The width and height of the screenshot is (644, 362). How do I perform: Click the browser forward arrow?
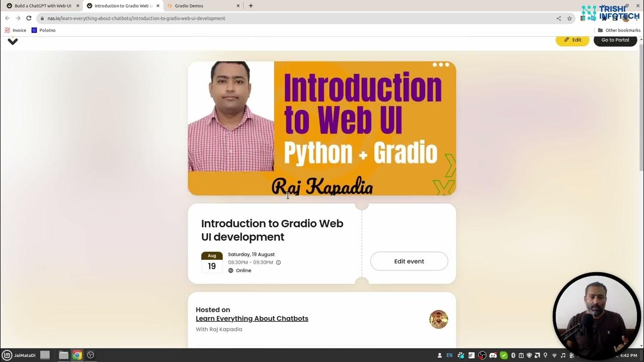click(x=18, y=18)
